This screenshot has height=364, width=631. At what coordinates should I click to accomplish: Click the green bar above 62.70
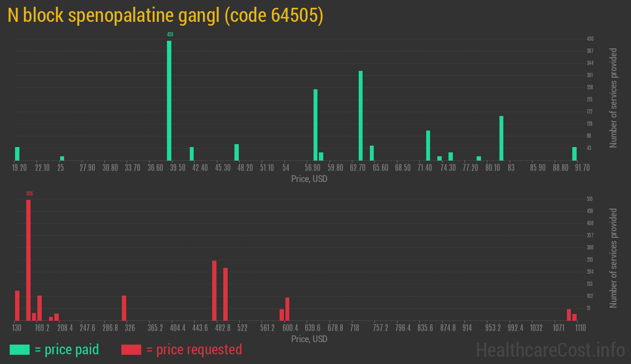pyautogui.click(x=361, y=116)
